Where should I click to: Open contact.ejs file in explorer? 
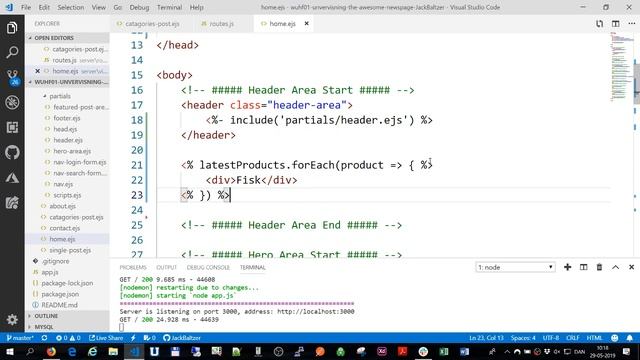64,228
